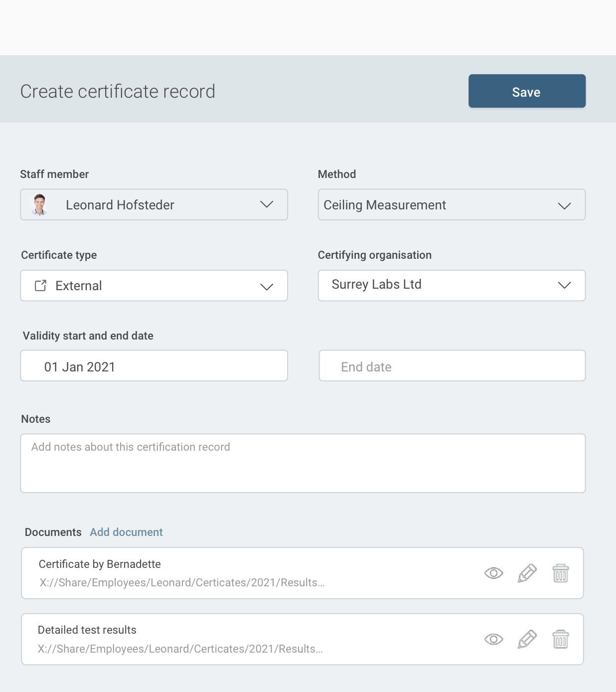The height and width of the screenshot is (692, 616).
Task: Click the Certifying organisation label
Action: (375, 255)
